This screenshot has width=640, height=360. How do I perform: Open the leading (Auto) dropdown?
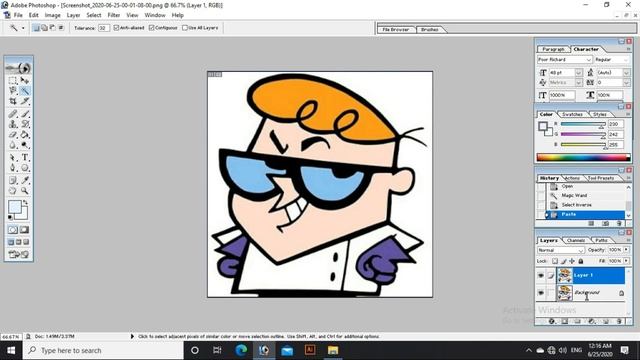click(626, 73)
